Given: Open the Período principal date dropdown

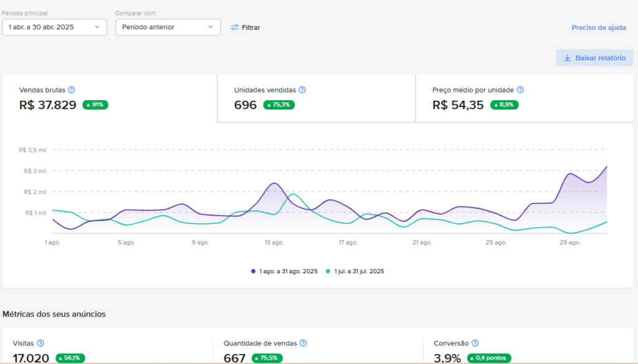Looking at the screenshot, I should [x=54, y=27].
